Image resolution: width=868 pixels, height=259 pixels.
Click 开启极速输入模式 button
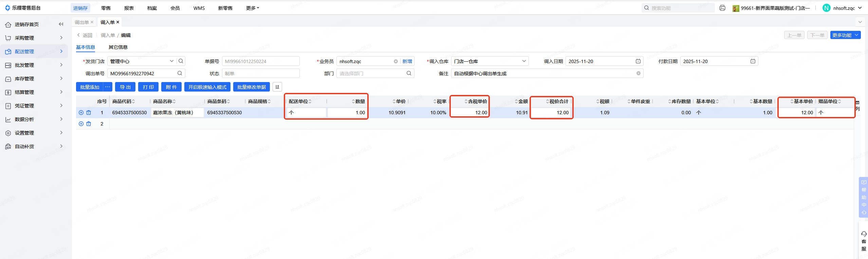207,87
